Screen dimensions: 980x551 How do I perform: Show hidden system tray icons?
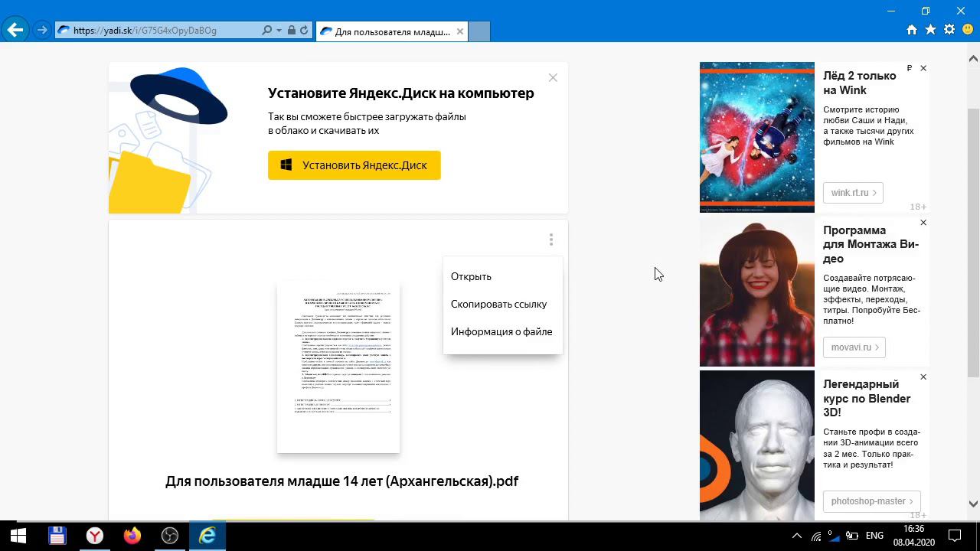[796, 536]
